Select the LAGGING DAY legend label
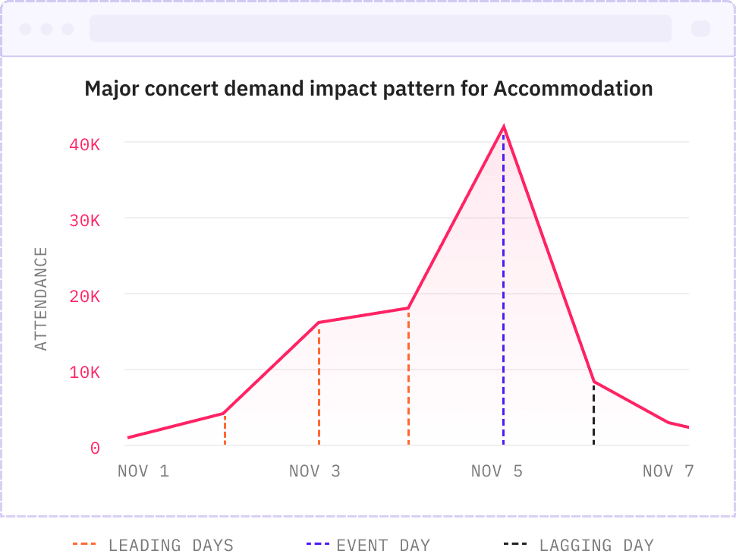This screenshot has height=560, width=736. pos(596,545)
